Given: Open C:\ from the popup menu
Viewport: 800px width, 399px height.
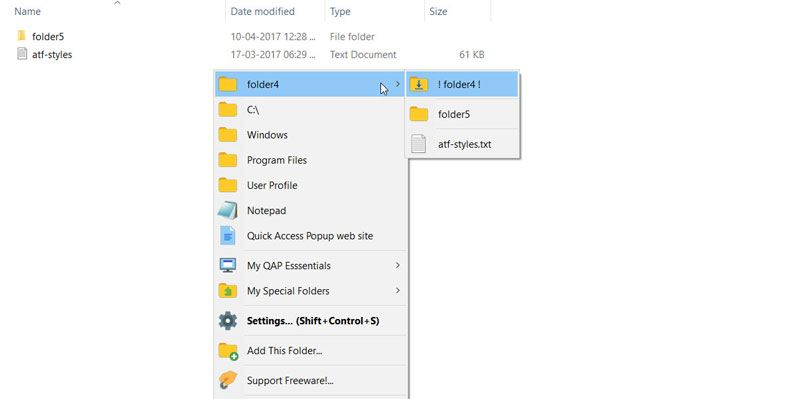Looking at the screenshot, I should [311, 110].
